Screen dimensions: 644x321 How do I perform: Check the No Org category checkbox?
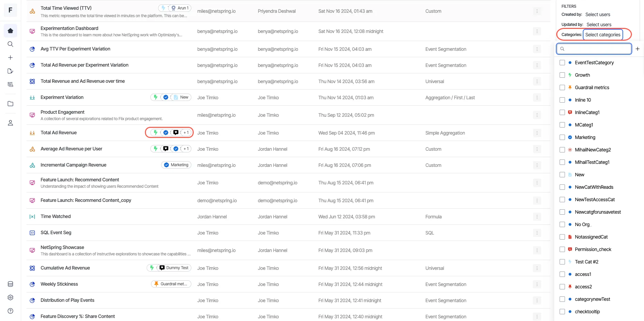562,224
